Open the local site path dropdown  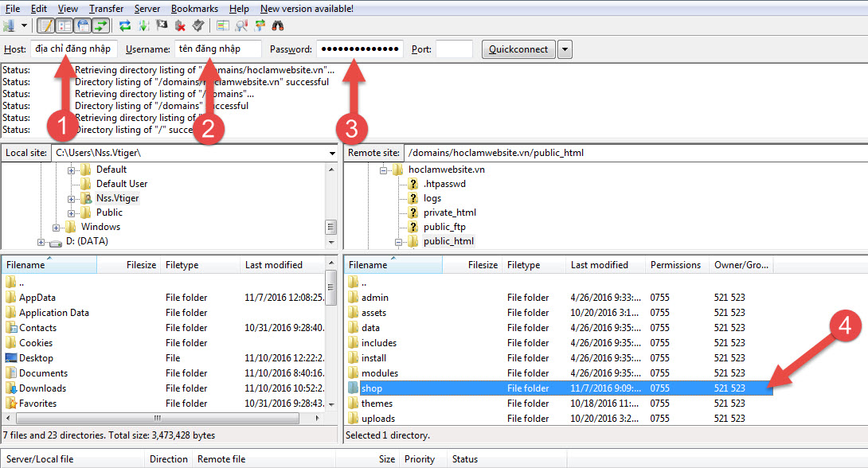click(x=332, y=152)
